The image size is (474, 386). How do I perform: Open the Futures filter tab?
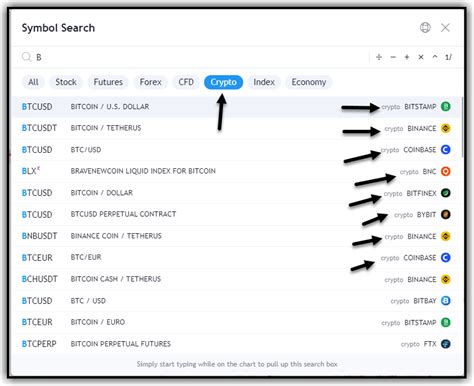pos(108,82)
